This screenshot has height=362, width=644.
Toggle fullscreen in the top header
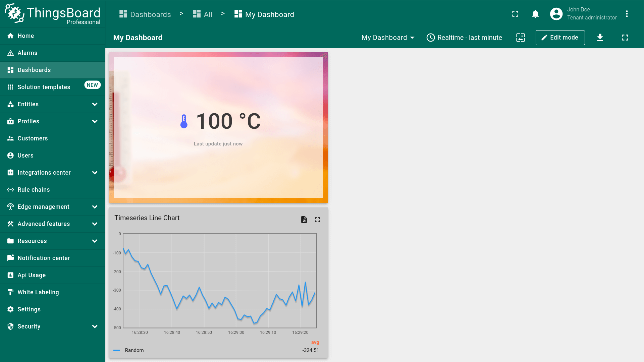pyautogui.click(x=515, y=14)
